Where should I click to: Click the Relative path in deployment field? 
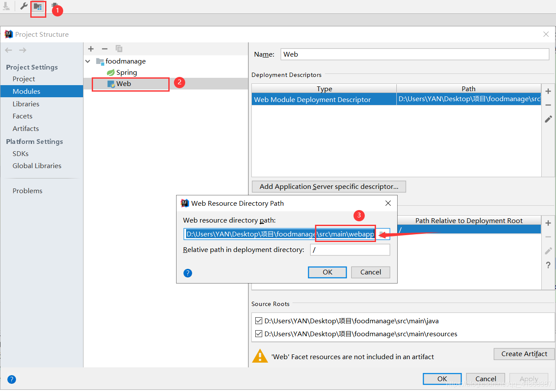click(x=350, y=250)
